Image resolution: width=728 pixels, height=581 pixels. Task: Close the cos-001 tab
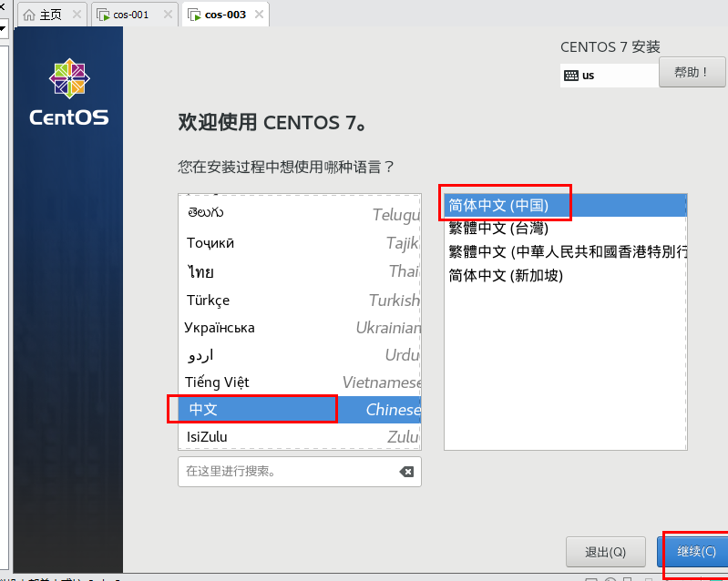click(x=168, y=15)
